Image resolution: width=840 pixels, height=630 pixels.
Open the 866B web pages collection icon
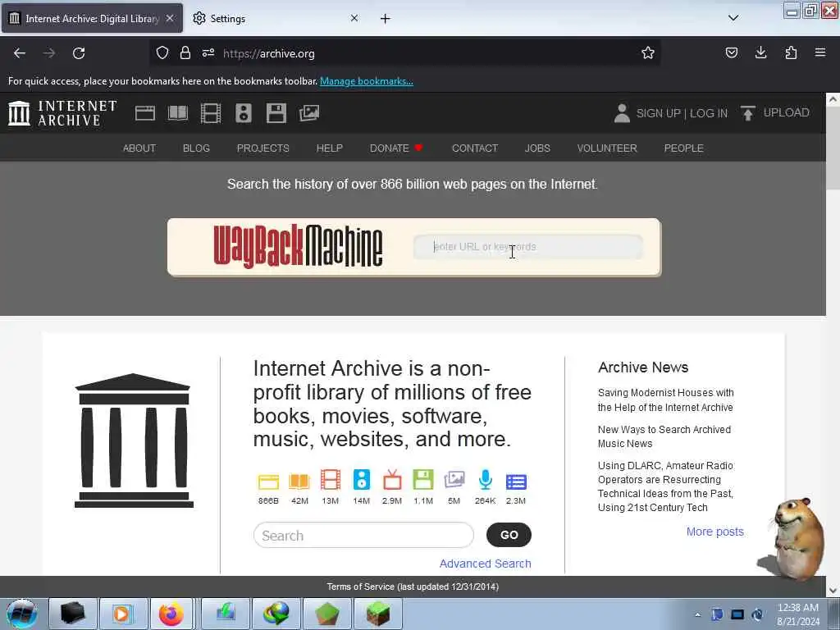point(268,482)
